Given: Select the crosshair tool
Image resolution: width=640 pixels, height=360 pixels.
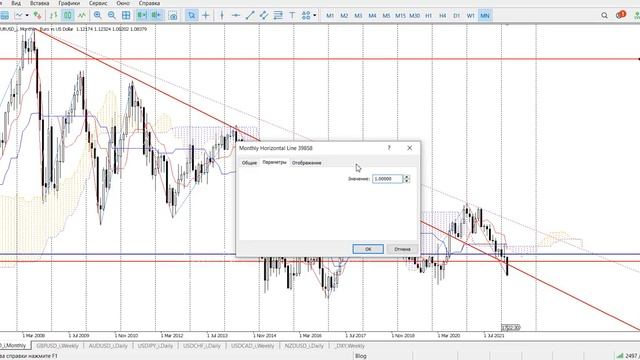Looking at the screenshot, I should tap(206, 16).
